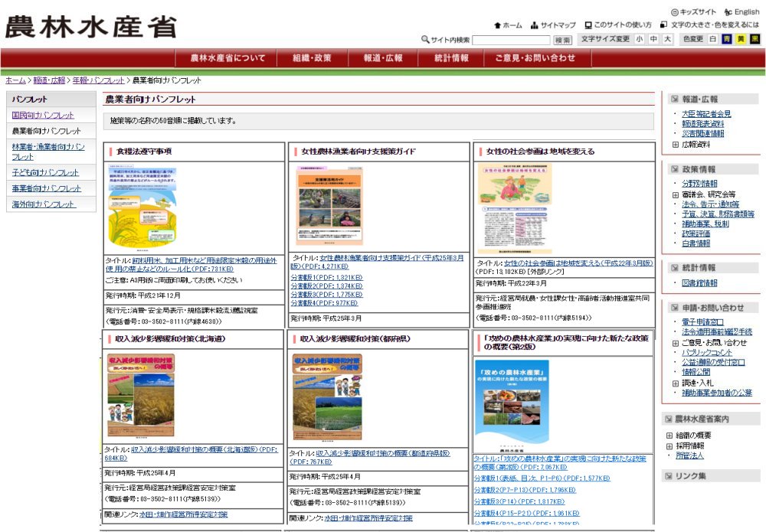Click the キッズサイト smiley icon

[674, 12]
